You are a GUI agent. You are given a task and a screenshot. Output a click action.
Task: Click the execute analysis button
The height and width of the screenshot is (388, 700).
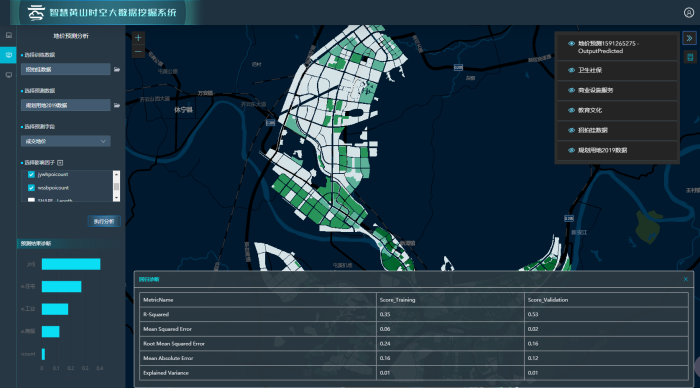click(x=104, y=221)
